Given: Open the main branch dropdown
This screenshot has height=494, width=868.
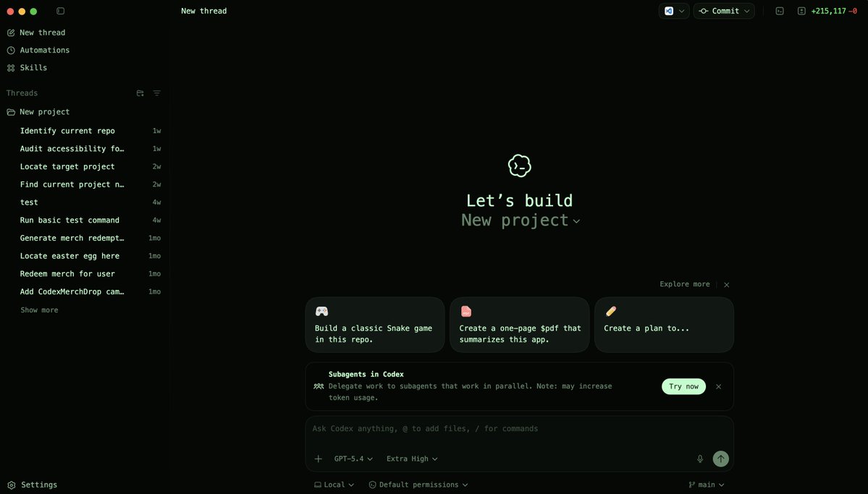Looking at the screenshot, I should [x=704, y=485].
